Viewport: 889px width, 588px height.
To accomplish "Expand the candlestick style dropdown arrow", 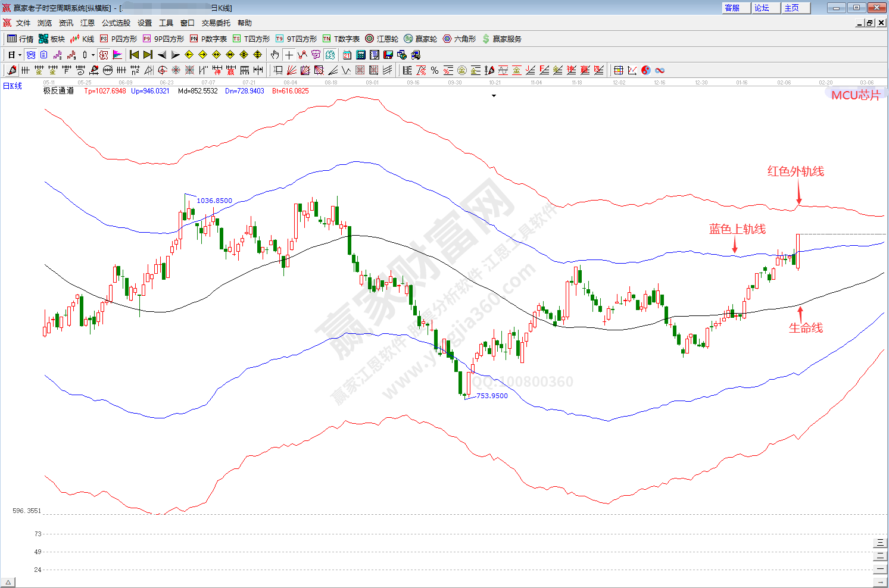I will (x=93, y=55).
